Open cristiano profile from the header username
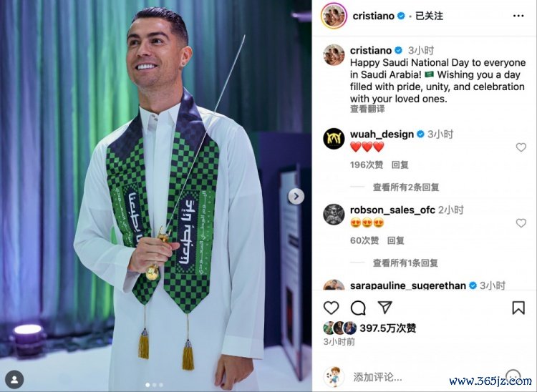This screenshot has height=392, width=537. click(x=373, y=16)
